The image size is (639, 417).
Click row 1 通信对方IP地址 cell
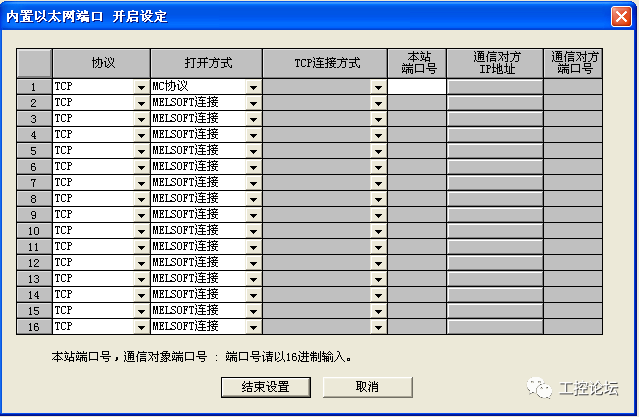pos(494,87)
